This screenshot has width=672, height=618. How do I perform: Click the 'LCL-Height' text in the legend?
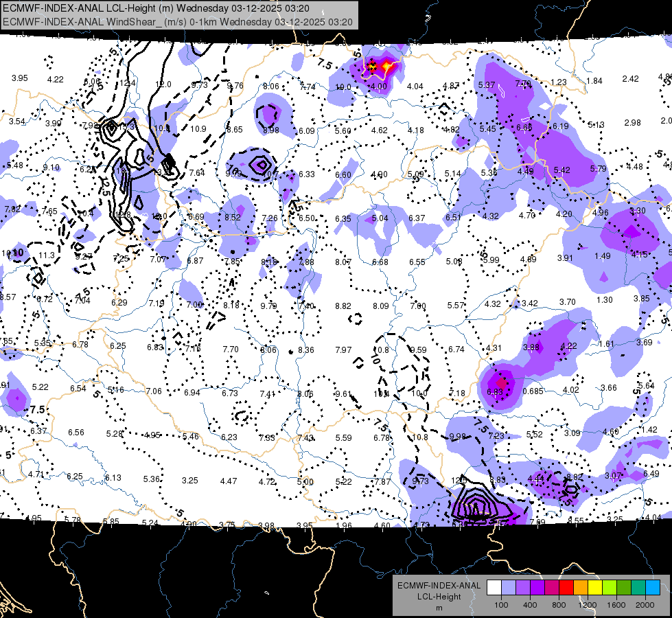(439, 597)
